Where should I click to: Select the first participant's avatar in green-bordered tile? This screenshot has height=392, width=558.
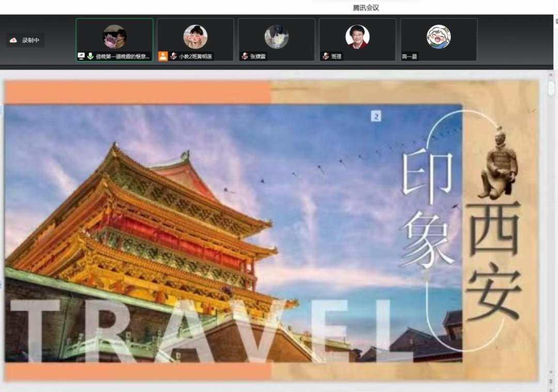pyautogui.click(x=114, y=37)
